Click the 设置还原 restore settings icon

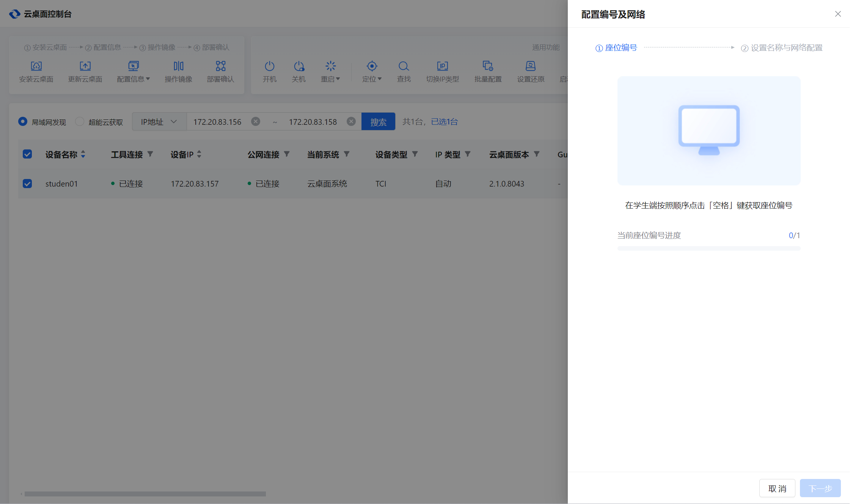pyautogui.click(x=531, y=71)
